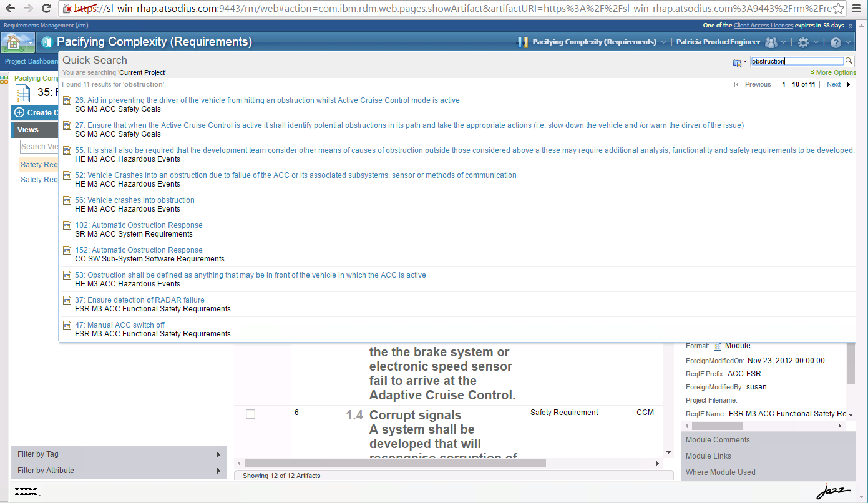The width and height of the screenshot is (868, 503).
Task: Click the Patricia ProductEngineer user name
Action: (x=718, y=42)
